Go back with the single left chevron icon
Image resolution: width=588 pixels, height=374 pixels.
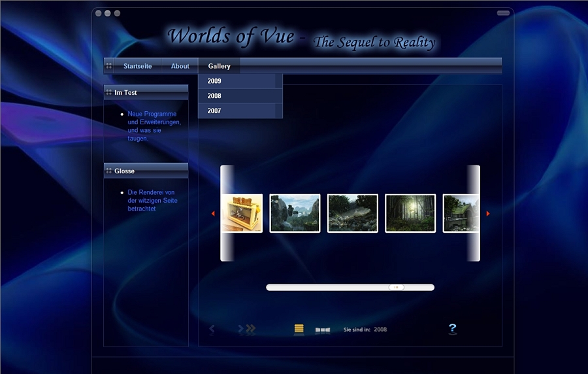click(212, 329)
